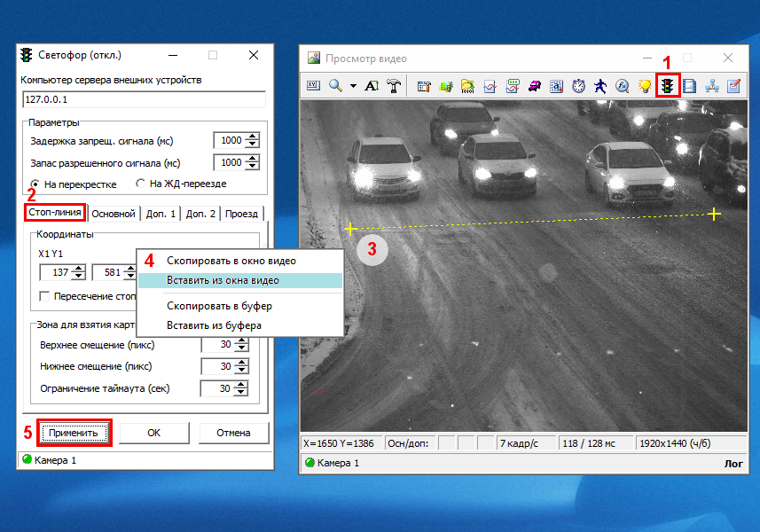Viewport: 760px width, 532px height.
Task: Switch to the "Основной" tab
Action: (x=114, y=214)
